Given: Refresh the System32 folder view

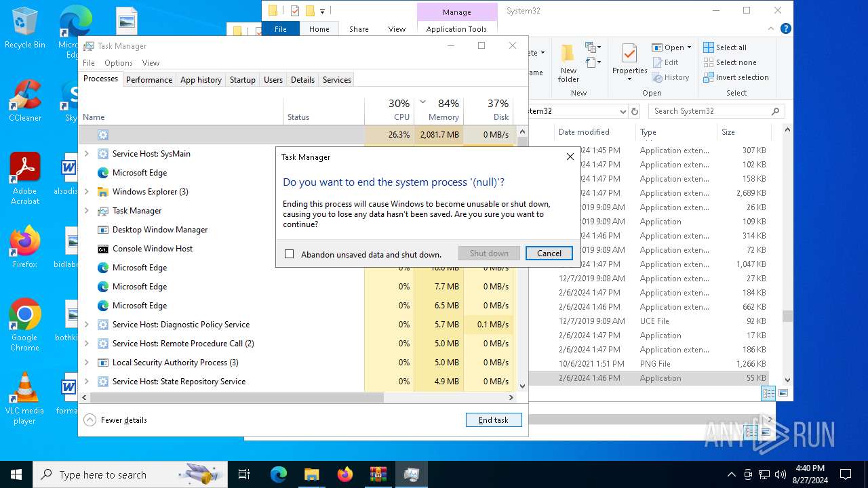Looking at the screenshot, I should [x=635, y=111].
